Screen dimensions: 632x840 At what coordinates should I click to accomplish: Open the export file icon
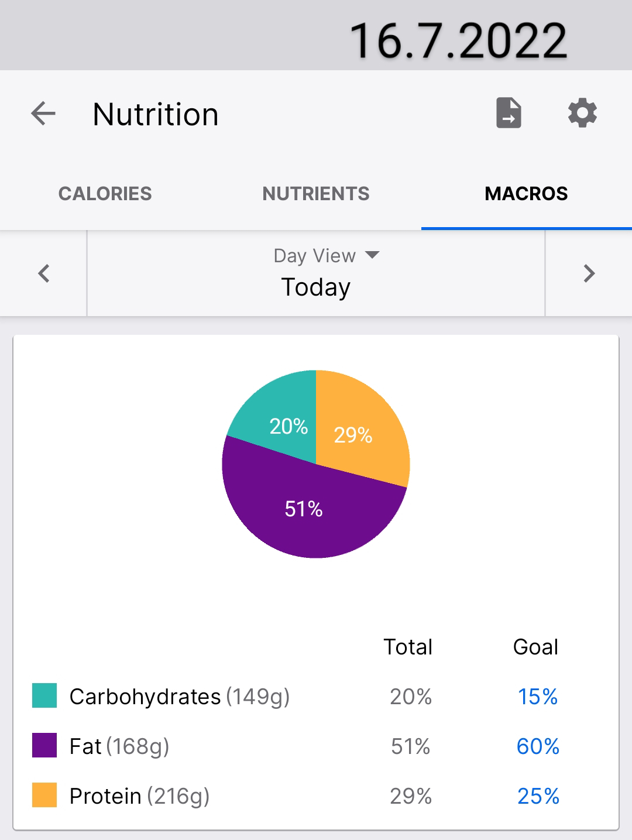(x=509, y=113)
